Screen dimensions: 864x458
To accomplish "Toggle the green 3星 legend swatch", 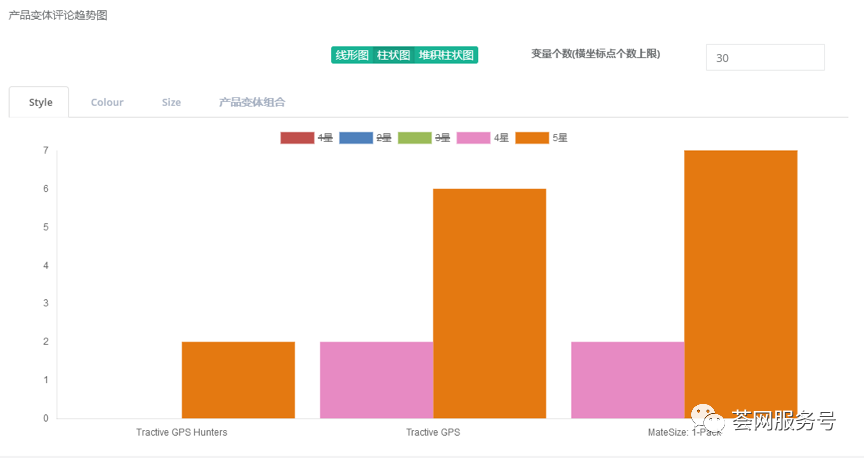I will [x=414, y=138].
